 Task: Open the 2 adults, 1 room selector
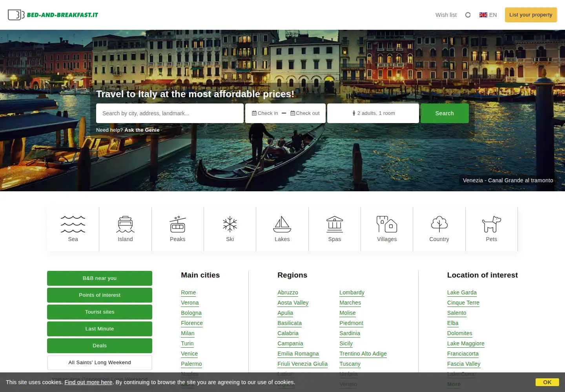coord(373,113)
